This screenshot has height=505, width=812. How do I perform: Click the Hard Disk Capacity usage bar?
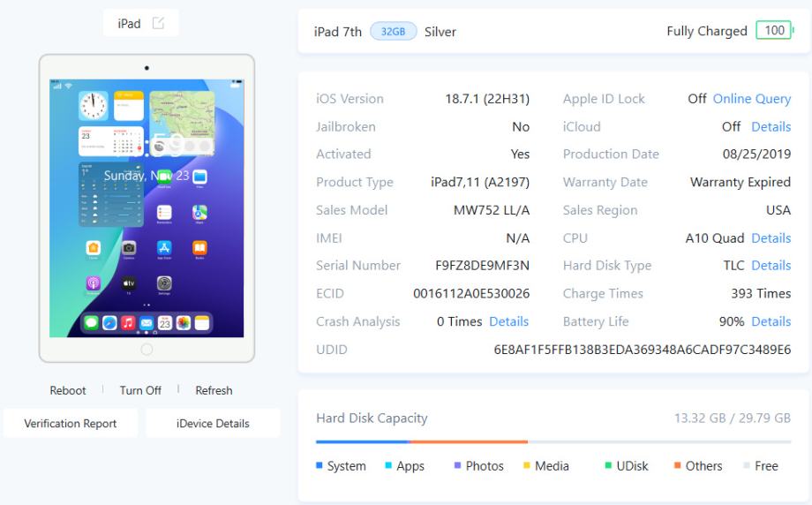point(553,441)
